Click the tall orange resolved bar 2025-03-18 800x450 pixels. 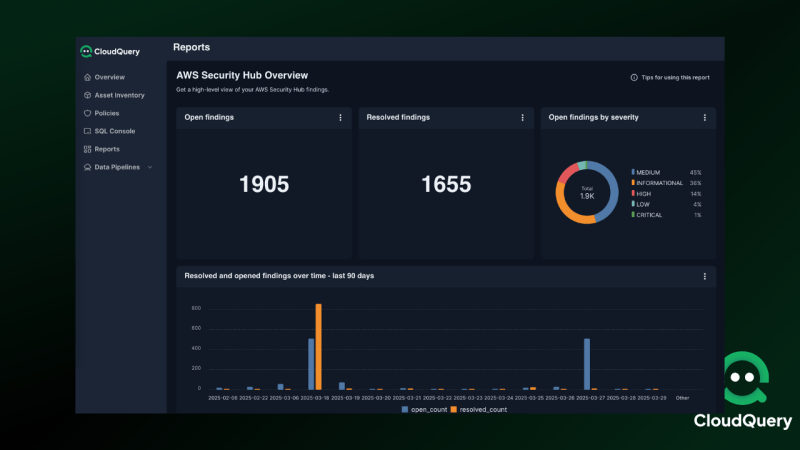[x=319, y=347]
